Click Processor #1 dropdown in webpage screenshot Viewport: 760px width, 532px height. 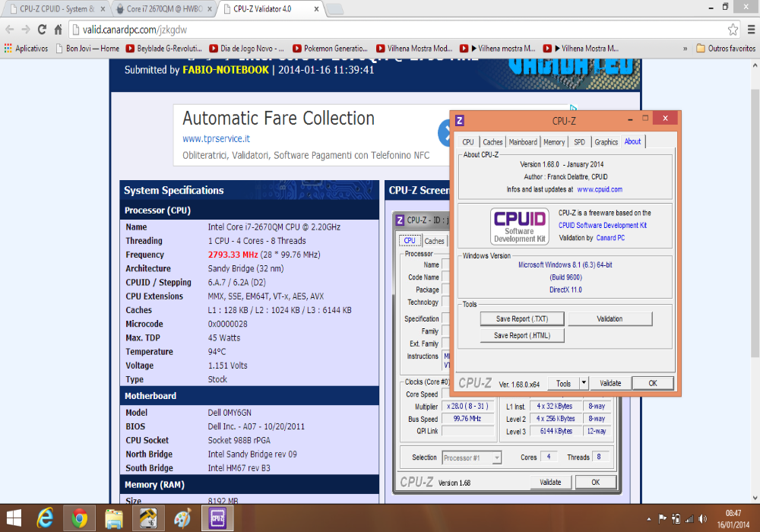[x=472, y=458]
